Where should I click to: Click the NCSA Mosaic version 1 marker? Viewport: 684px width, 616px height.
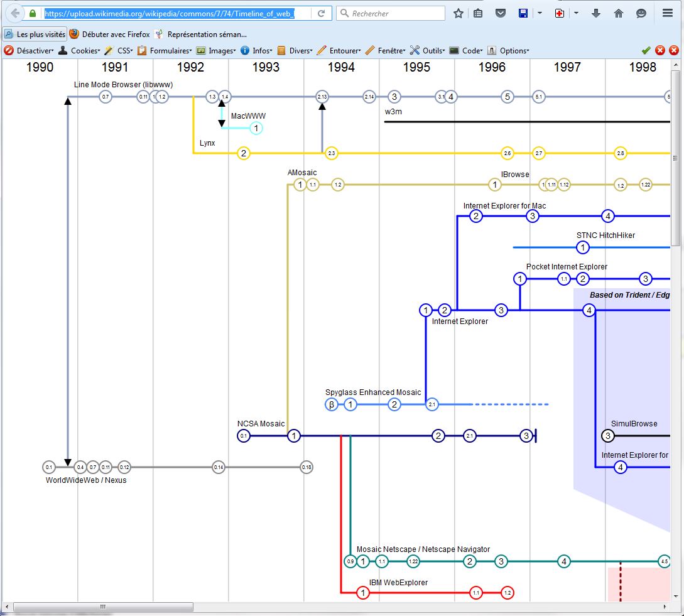point(294,436)
